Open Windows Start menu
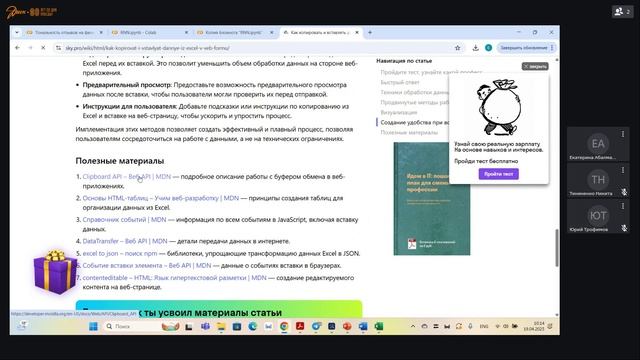This screenshot has width=640, height=360. click(x=93, y=326)
